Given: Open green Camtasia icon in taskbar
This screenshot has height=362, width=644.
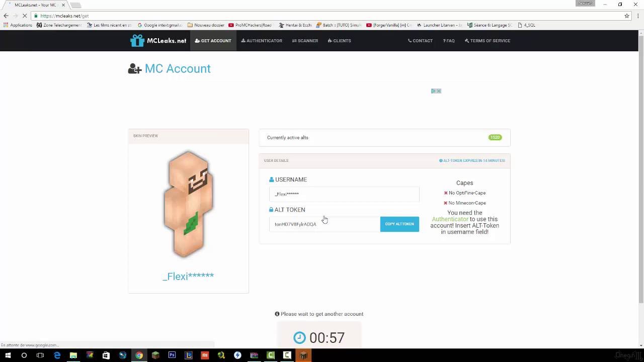Looking at the screenshot, I should [x=271, y=355].
